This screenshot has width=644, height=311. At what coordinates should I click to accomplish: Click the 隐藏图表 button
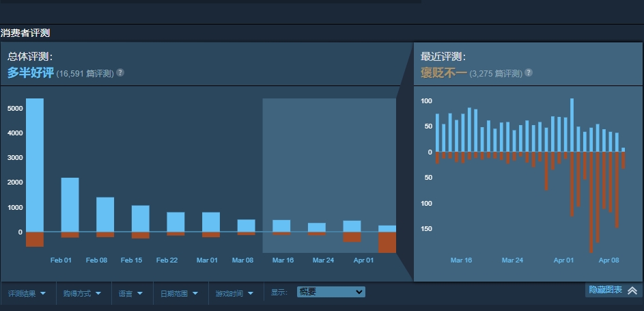click(x=613, y=290)
